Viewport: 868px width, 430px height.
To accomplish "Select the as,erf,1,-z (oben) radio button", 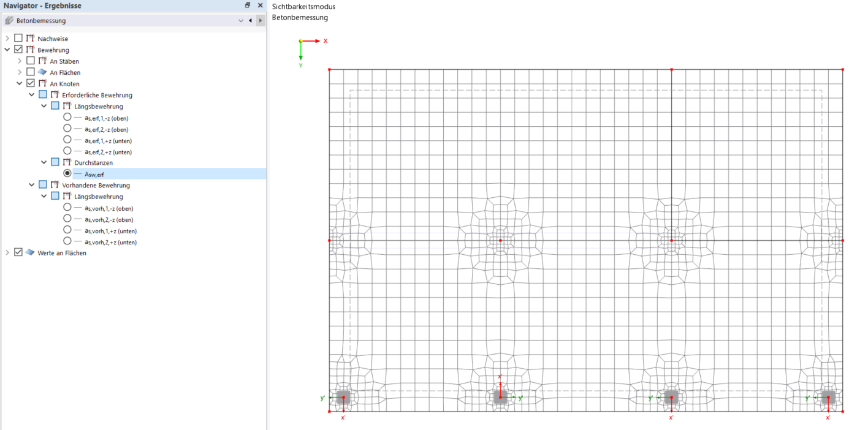I will (66, 117).
